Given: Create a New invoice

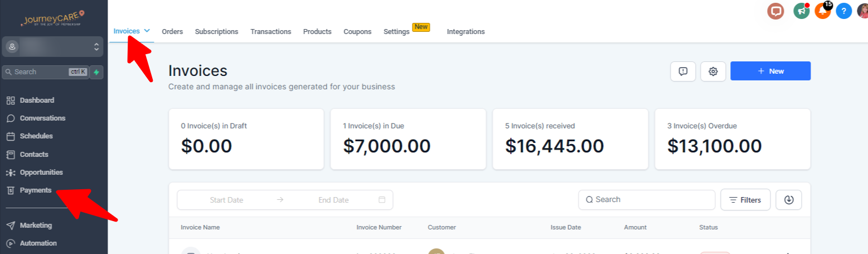Looking at the screenshot, I should click(x=770, y=71).
